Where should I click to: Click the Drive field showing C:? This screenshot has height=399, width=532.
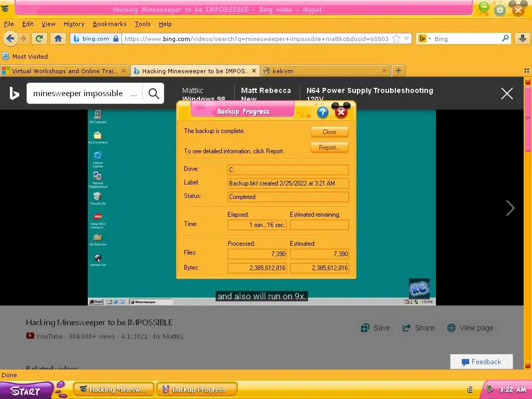[x=288, y=170]
